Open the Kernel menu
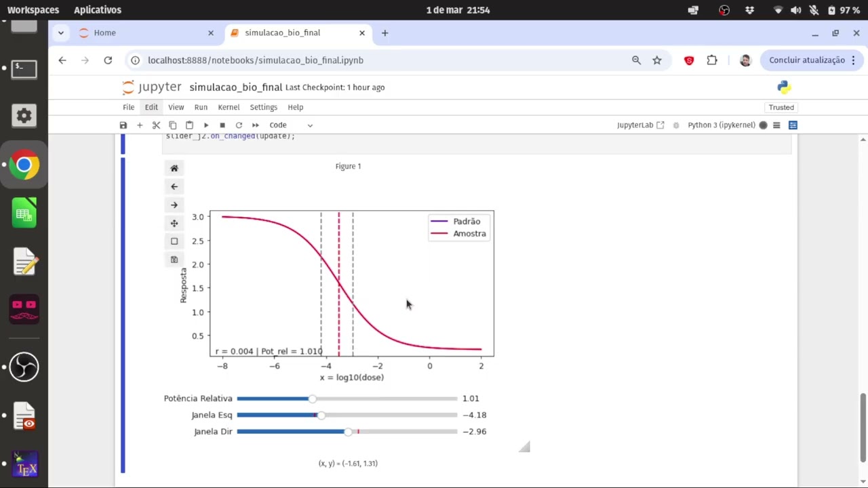 pyautogui.click(x=229, y=107)
